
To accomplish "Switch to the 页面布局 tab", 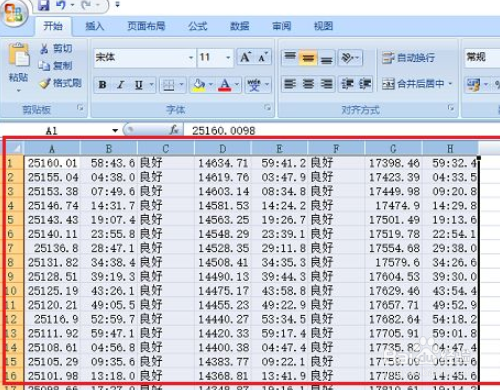I will (146, 26).
